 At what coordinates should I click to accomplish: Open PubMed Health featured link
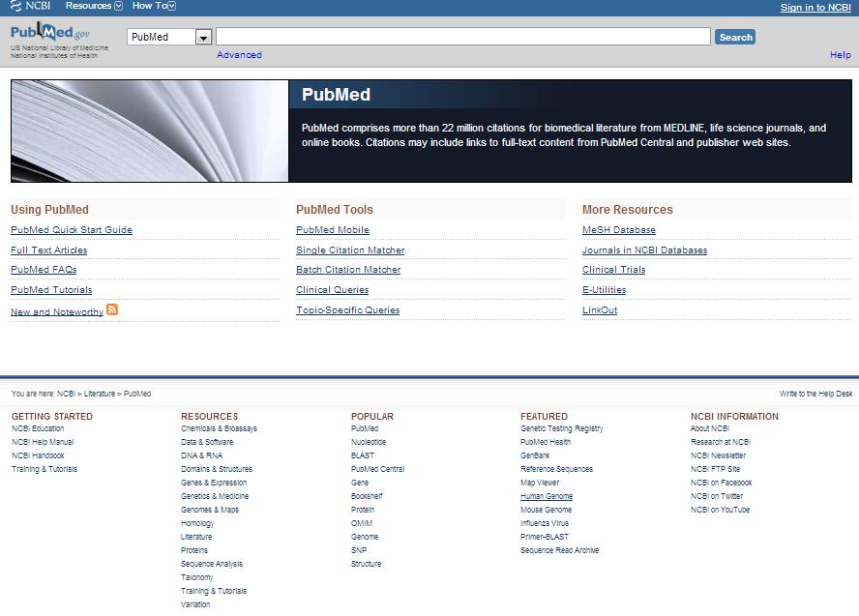coord(546,442)
